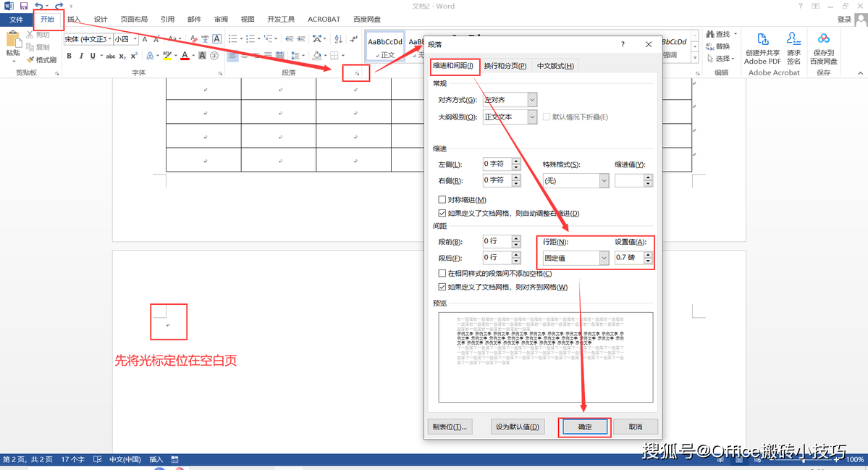Open the Paragraph dialog help question mark
868x470 pixels.
pyautogui.click(x=623, y=44)
